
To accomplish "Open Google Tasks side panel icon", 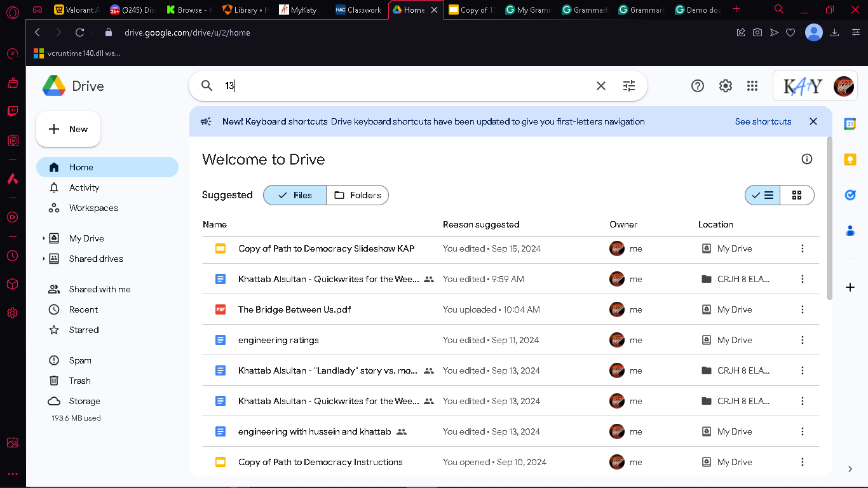I will click(x=850, y=195).
